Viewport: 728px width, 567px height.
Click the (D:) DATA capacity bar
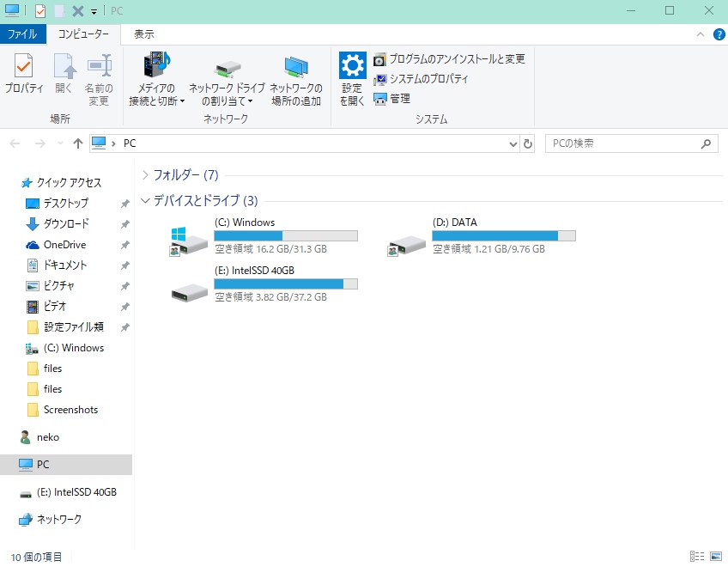pos(503,235)
